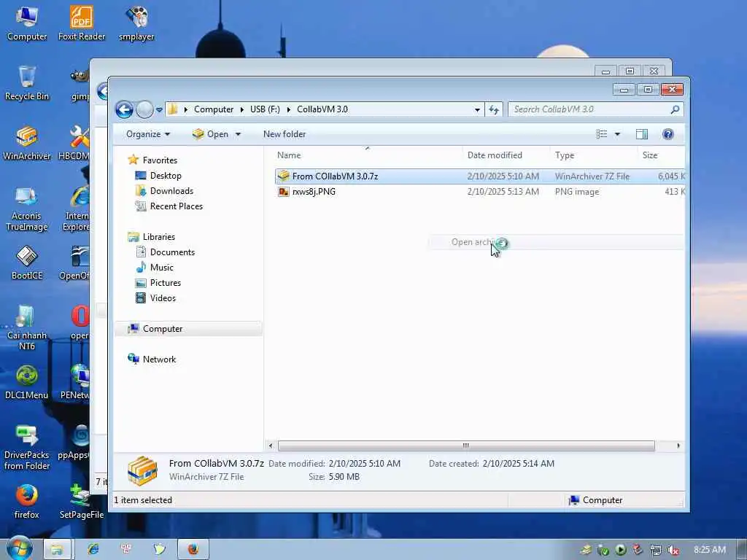Viewport: 747px width, 560px height.
Task: Expand the Open button dropdown arrow
Action: click(x=238, y=134)
